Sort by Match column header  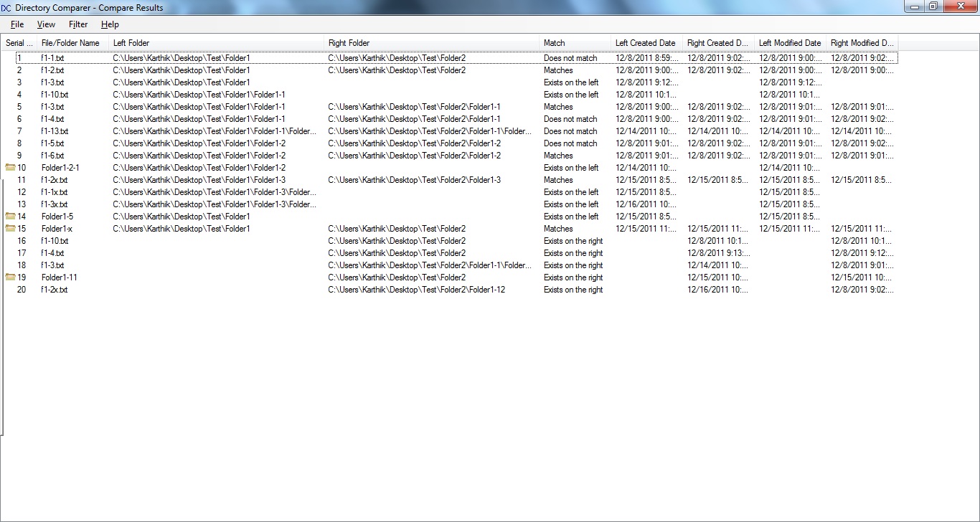click(575, 43)
